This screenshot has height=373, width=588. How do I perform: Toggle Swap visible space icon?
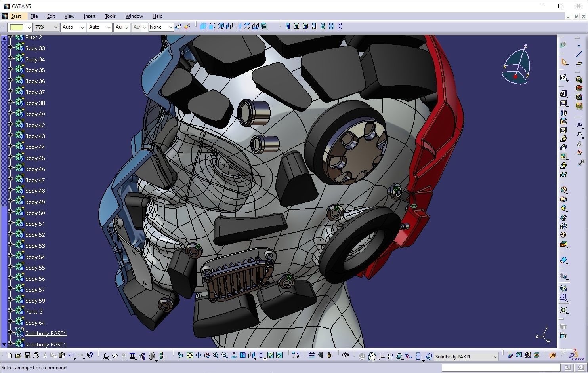click(x=279, y=356)
